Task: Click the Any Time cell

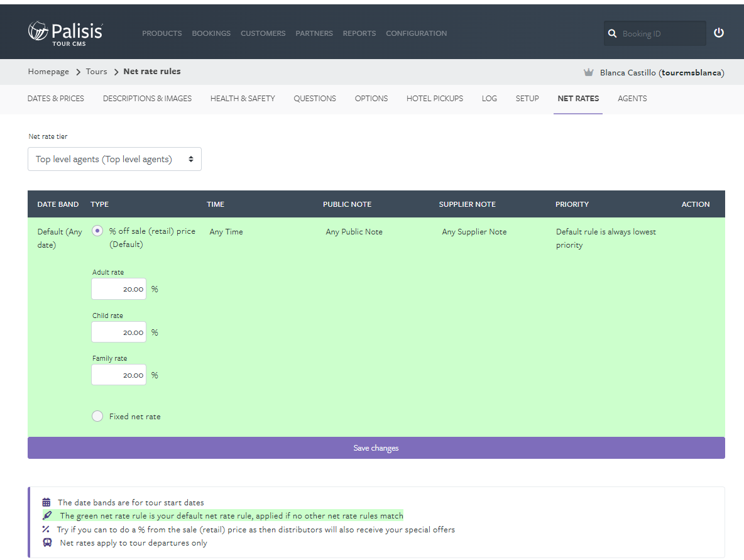Action: [x=226, y=231]
